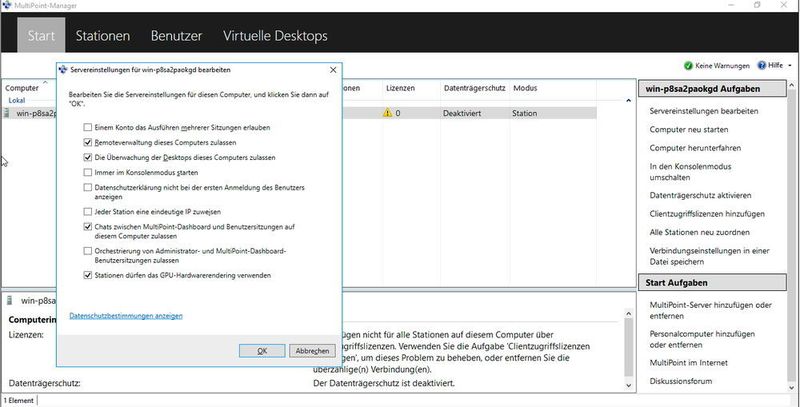Viewport: 800px width, 407px height.
Task: Click the 'Station' mode cell
Action: [524, 113]
